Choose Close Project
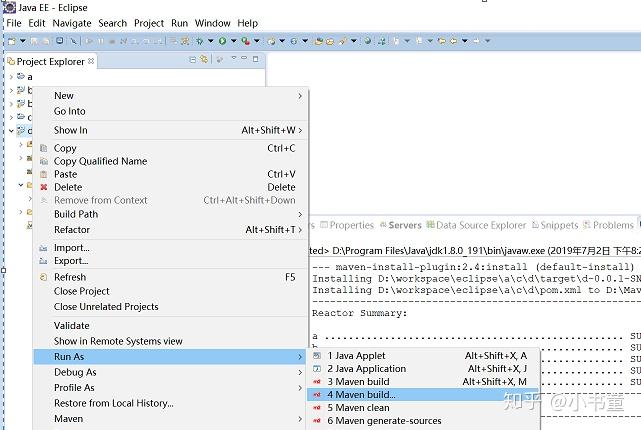Screen dimensions: 641x430 click(x=171, y=291)
